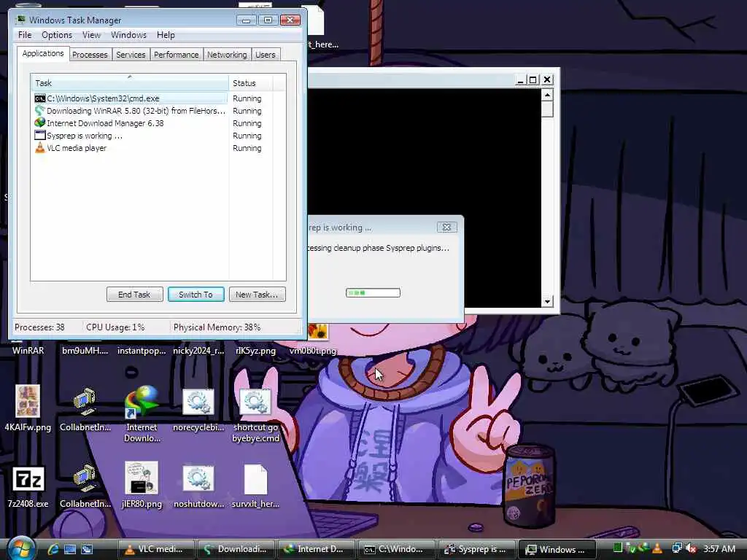Select shortcut go byebye.cmd file
747x560 pixels.
coord(255,413)
